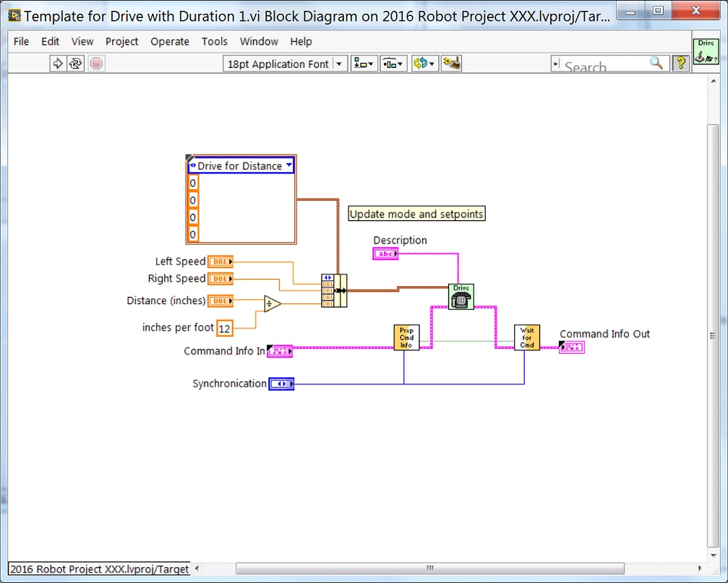This screenshot has width=728, height=583.
Task: Click the Drive VI icon in corner
Action: pyautogui.click(x=706, y=52)
